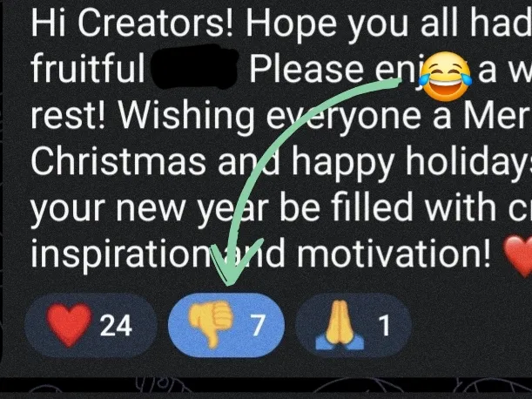
Task: Click the blacked-out redacted word
Action: click(195, 67)
